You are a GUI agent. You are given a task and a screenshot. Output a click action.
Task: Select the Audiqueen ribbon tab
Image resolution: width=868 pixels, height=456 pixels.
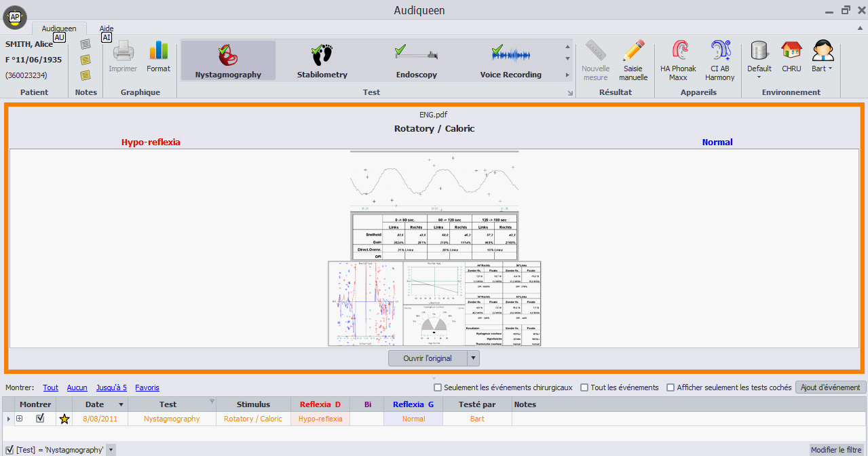pos(59,28)
